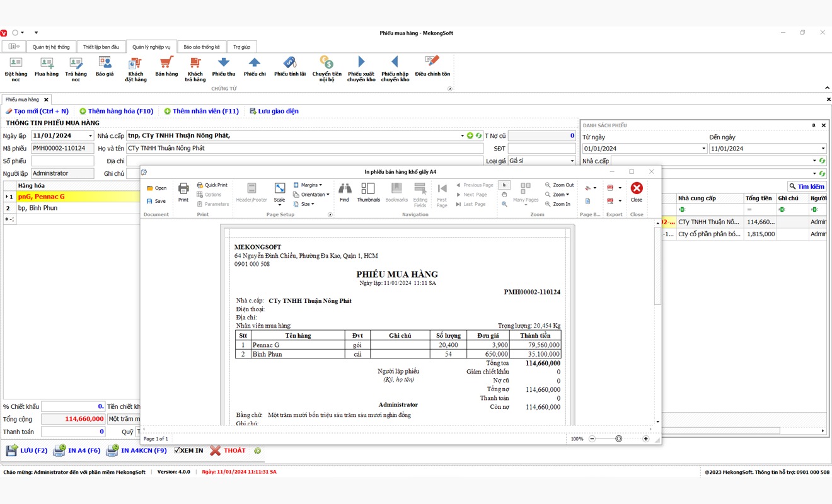This screenshot has height=504, width=832.
Task: Click the red Close preview icon
Action: point(637,192)
